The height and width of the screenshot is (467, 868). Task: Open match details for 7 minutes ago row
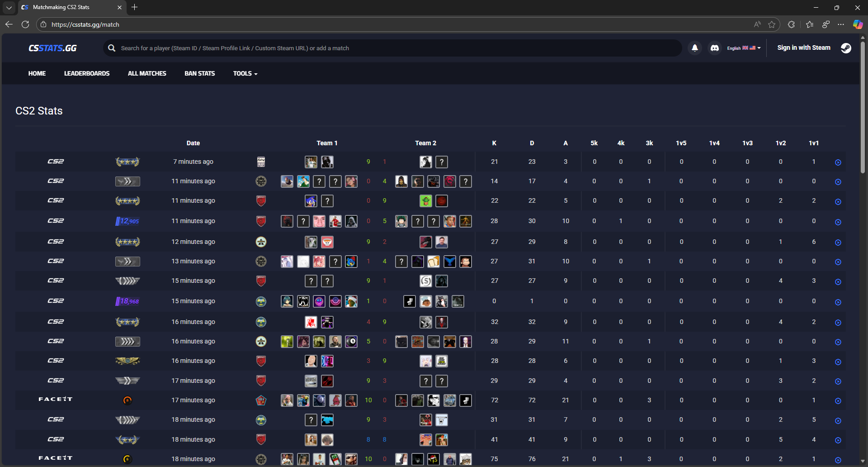point(838,162)
